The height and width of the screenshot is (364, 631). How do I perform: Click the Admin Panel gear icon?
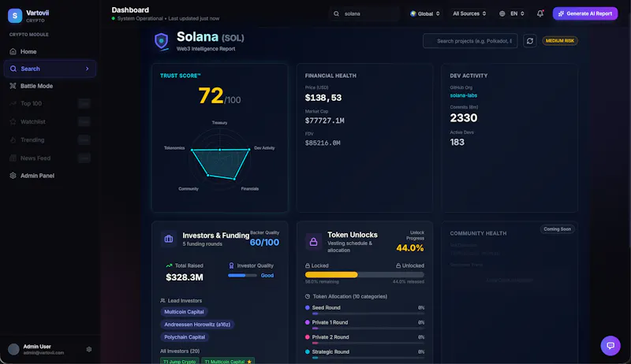[x=13, y=176]
